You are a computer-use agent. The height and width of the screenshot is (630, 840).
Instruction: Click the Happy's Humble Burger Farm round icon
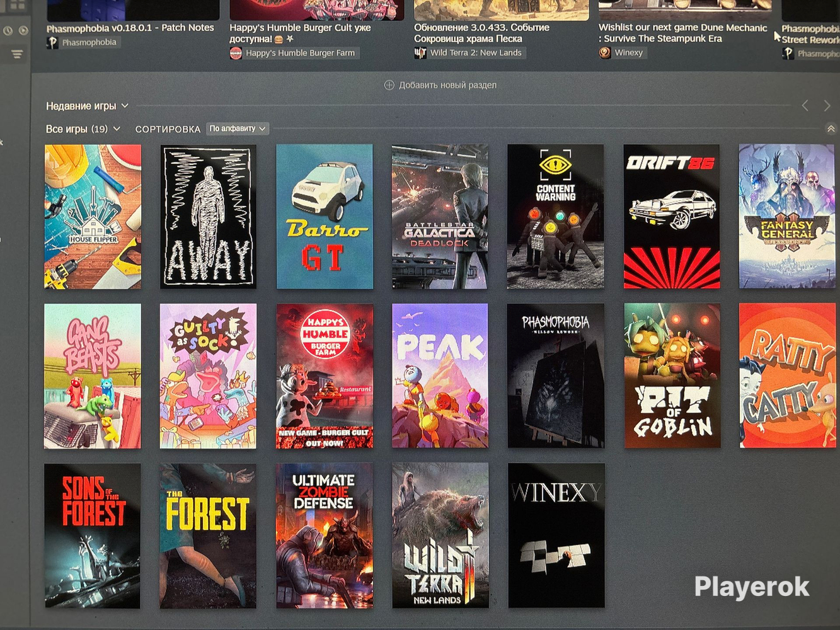point(236,53)
